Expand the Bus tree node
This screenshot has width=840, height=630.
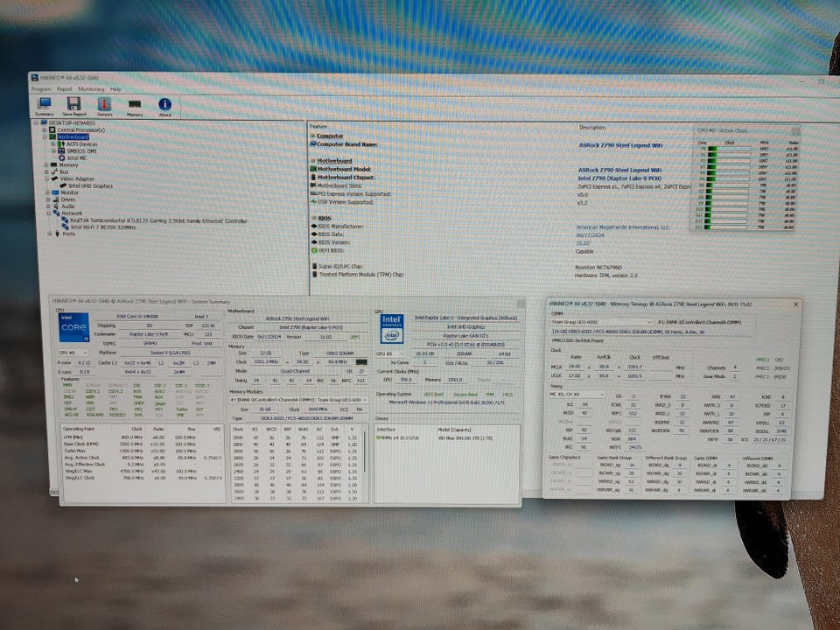pyautogui.click(x=46, y=172)
